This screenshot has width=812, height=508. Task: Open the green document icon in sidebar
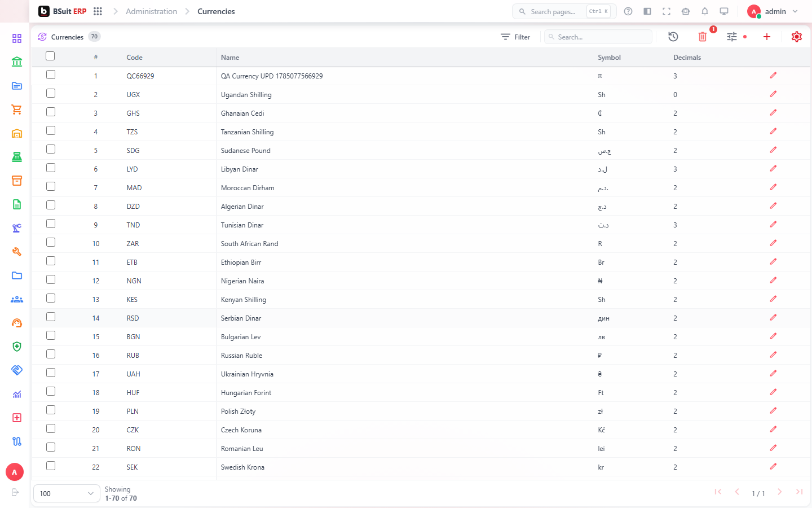click(17, 204)
